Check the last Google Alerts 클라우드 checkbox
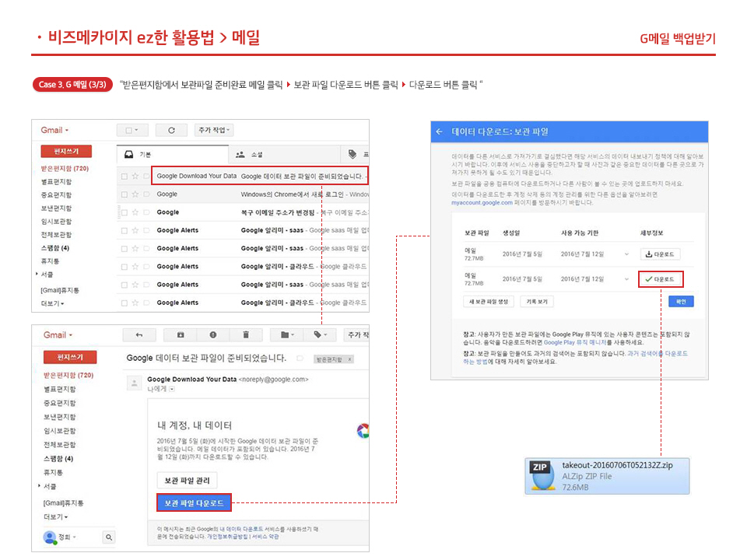Screen dimensions: 747x560 click(124, 303)
